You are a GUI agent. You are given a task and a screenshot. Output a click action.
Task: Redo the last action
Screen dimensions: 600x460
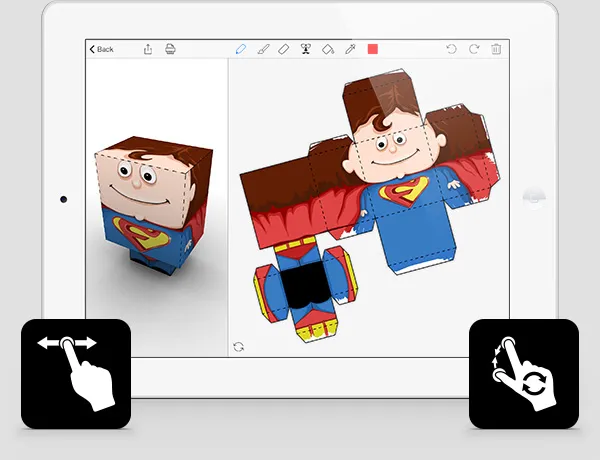[474, 49]
